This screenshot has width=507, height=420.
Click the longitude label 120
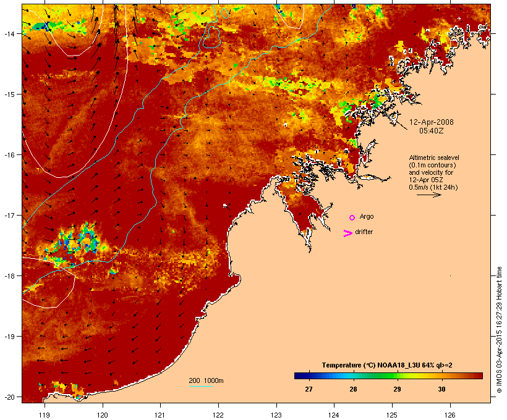[103, 414]
